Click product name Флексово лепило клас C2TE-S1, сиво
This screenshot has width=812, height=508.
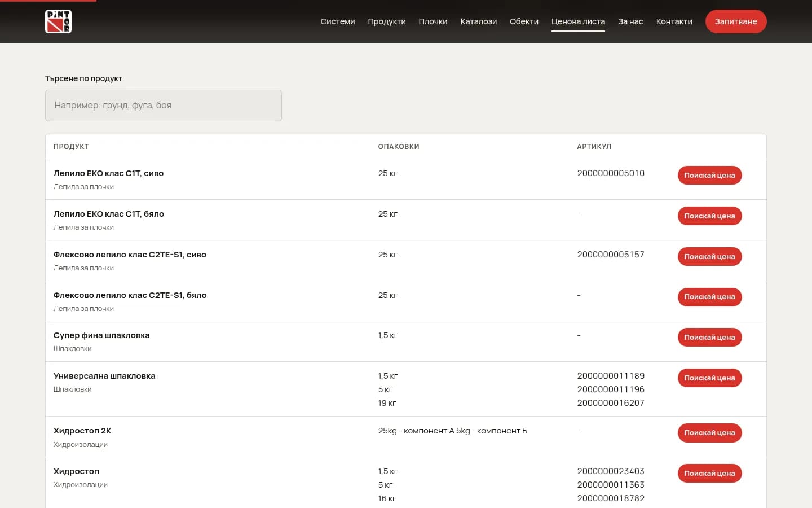(x=130, y=255)
